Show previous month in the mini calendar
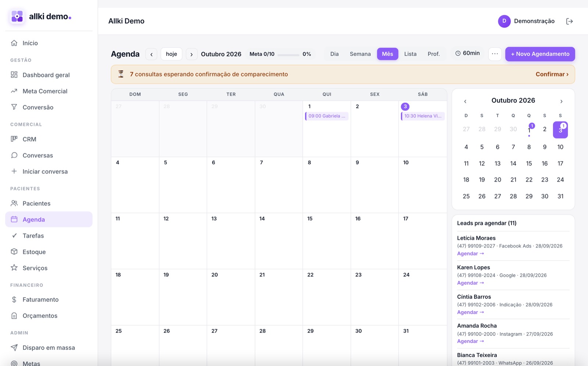This screenshot has height=366, width=588. point(465,101)
